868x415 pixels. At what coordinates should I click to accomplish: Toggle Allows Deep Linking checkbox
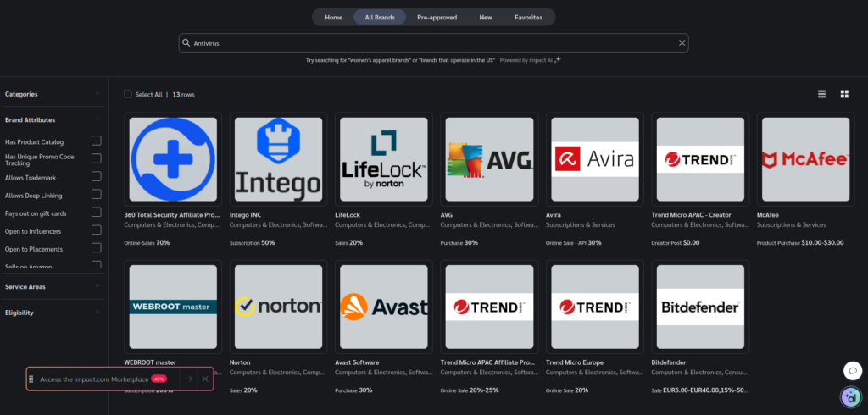97,194
